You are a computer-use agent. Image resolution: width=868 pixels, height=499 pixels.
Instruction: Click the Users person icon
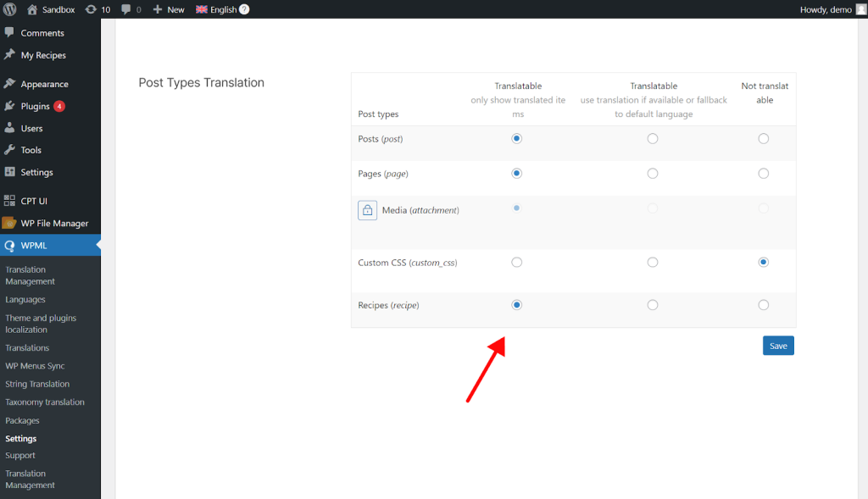click(x=9, y=128)
